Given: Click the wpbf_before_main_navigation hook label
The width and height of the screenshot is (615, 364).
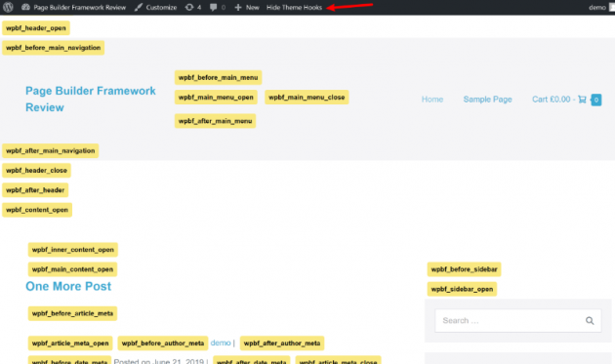Looking at the screenshot, I should [54, 48].
